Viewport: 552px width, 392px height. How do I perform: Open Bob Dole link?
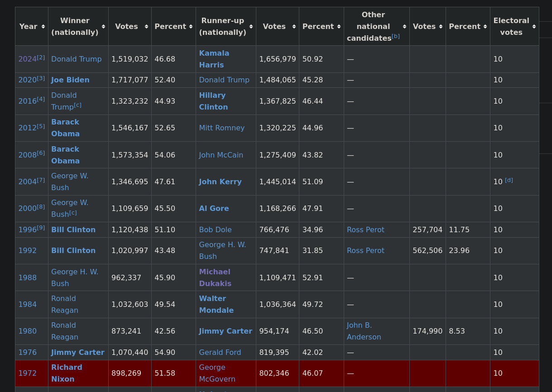point(215,230)
